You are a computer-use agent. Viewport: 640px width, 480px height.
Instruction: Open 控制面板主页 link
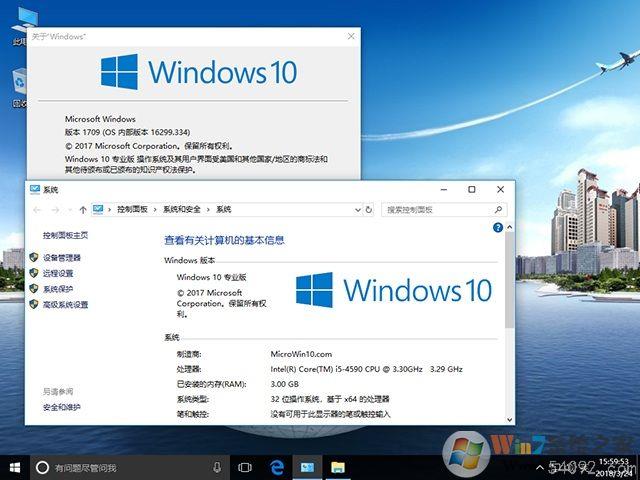tap(65, 235)
